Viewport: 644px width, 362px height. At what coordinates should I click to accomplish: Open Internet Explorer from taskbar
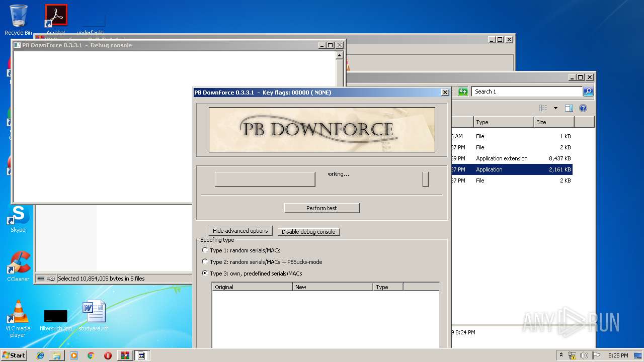pyautogui.click(x=40, y=355)
